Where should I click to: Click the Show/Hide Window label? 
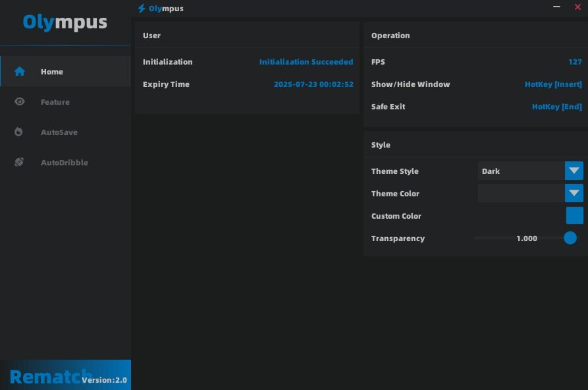[411, 84]
